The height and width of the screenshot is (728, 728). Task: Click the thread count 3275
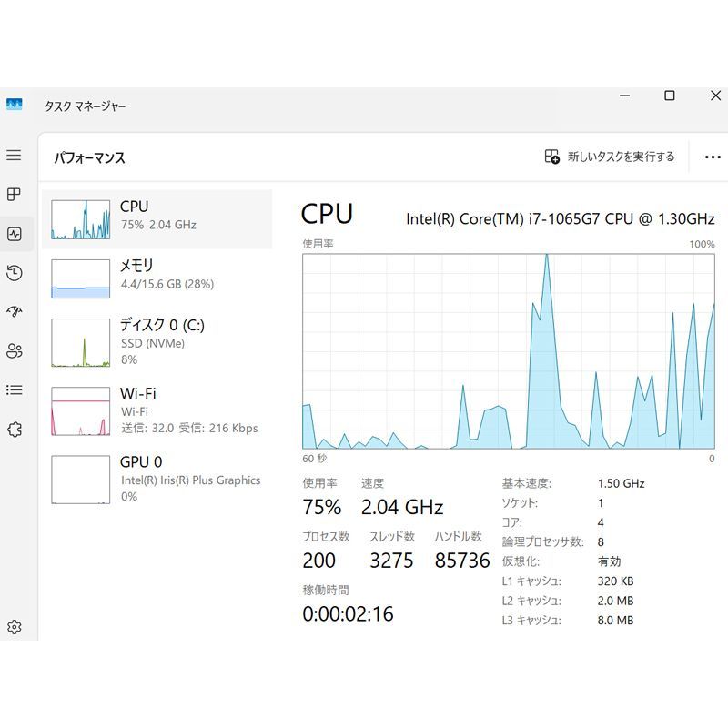pos(391,561)
